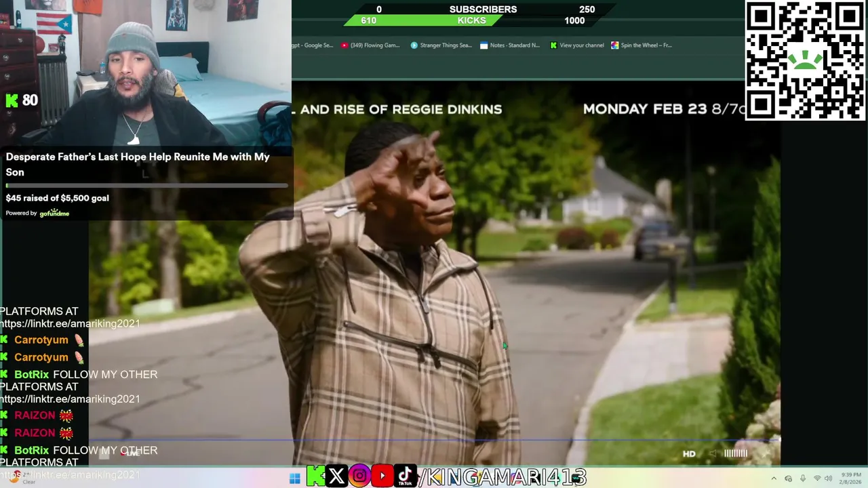Open the 'Spin the Wheel' bookmark

pos(641,45)
